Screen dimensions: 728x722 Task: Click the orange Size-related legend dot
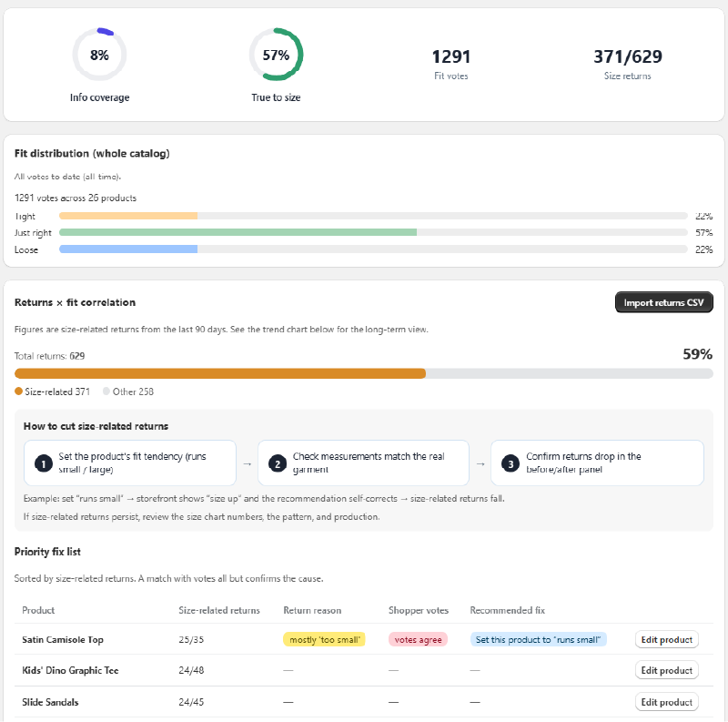coord(18,392)
